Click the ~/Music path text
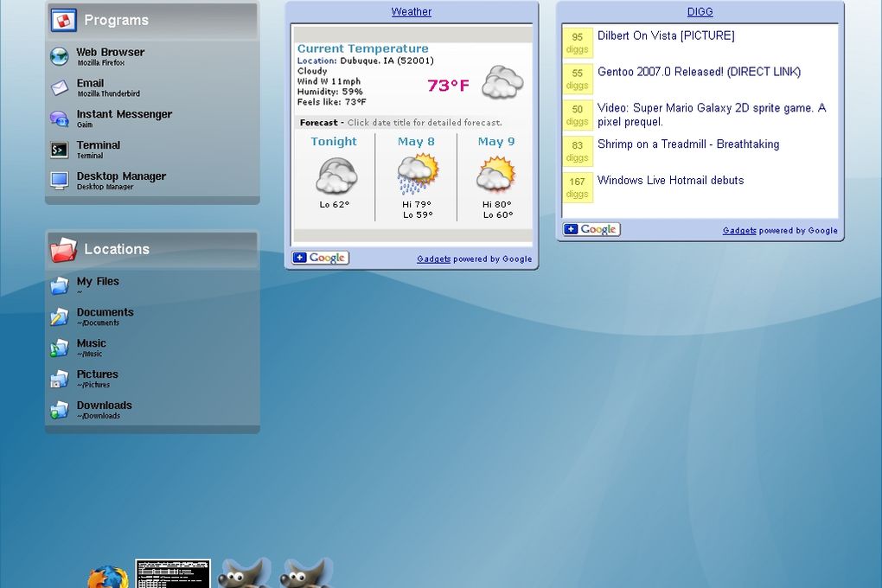882x588 pixels. point(89,354)
